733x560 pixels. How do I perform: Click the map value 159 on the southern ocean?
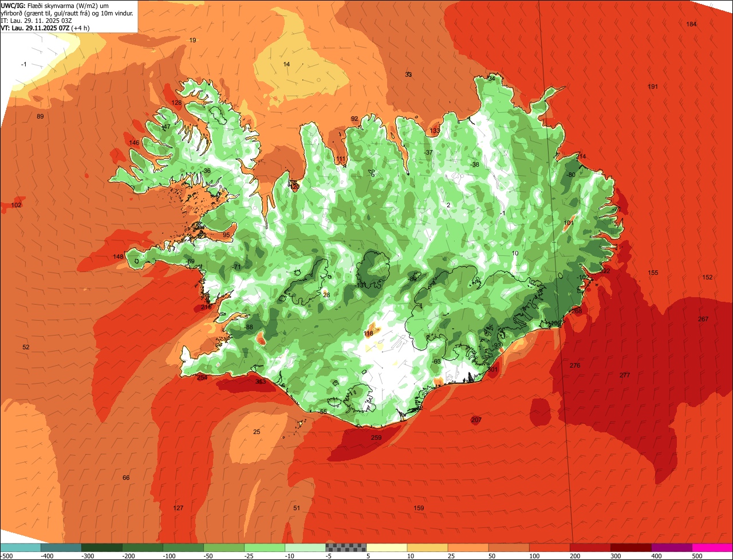coord(419,508)
